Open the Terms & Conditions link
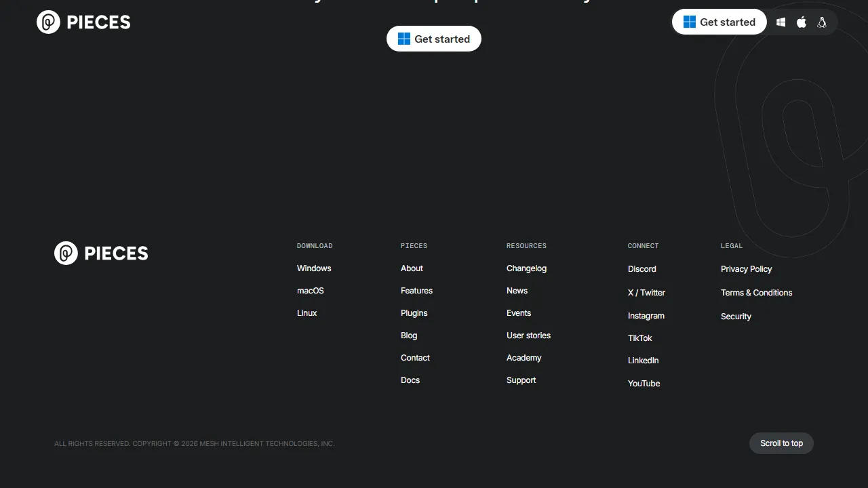The height and width of the screenshot is (488, 868). (x=756, y=293)
